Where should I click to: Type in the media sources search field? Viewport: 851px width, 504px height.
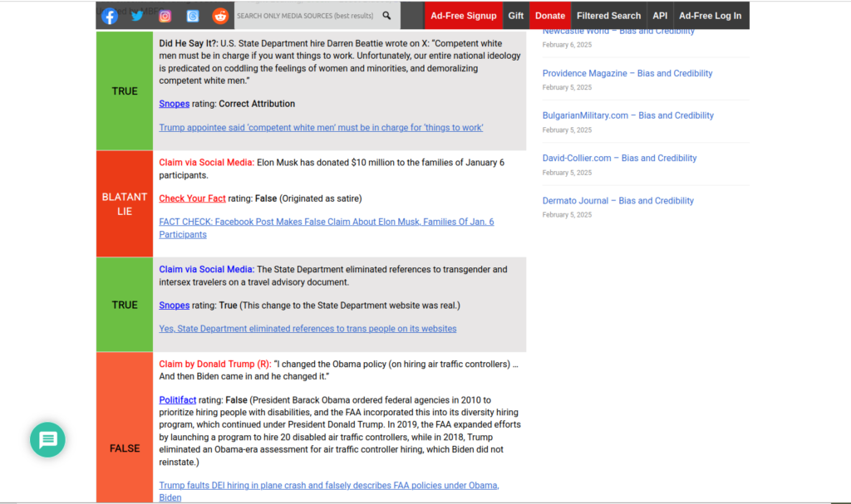(x=306, y=16)
